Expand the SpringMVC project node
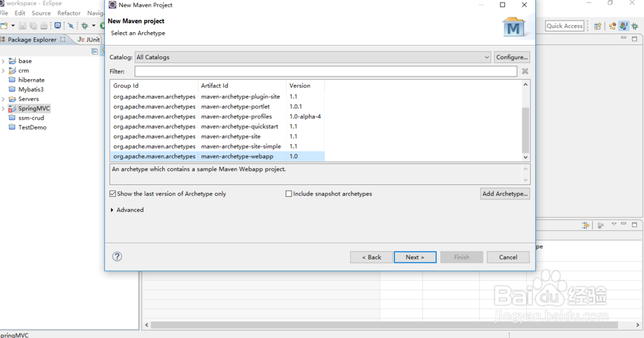Image resolution: width=644 pixels, height=338 pixels. (x=3, y=108)
